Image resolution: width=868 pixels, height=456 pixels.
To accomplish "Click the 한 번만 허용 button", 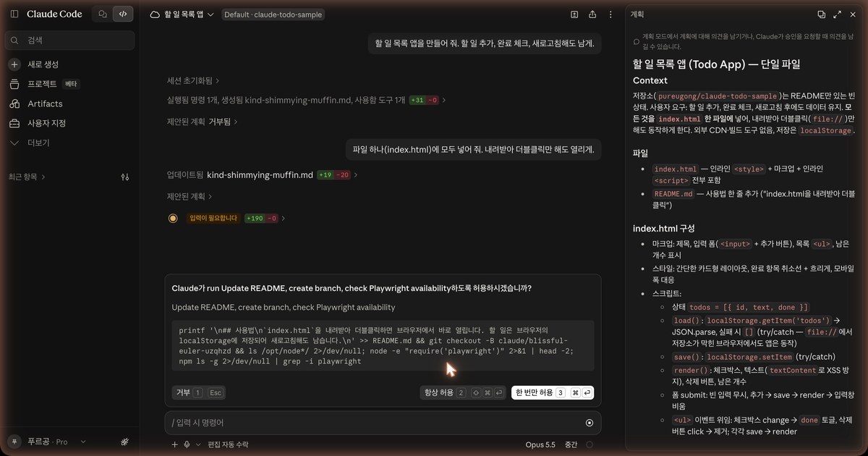I will pyautogui.click(x=552, y=392).
